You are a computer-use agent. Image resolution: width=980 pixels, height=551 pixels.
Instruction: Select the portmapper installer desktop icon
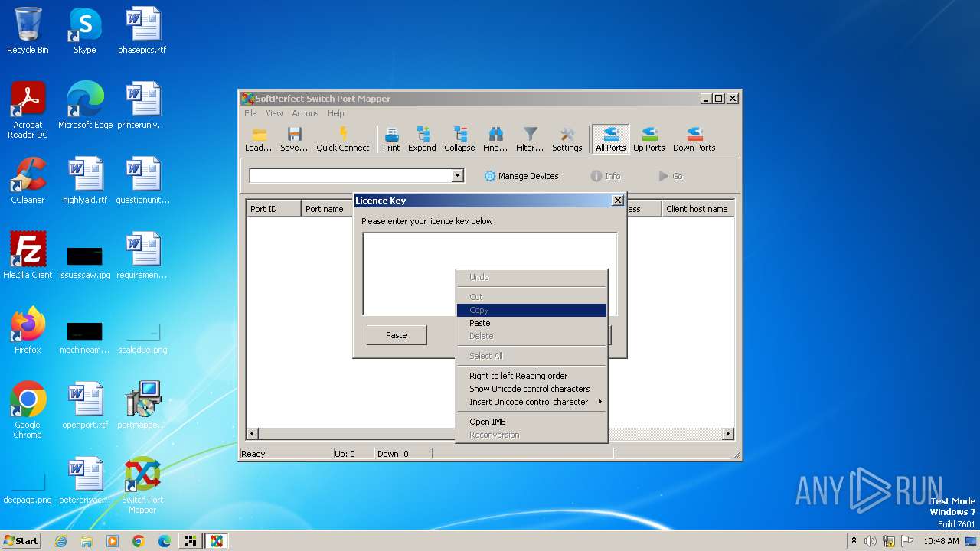click(x=142, y=406)
